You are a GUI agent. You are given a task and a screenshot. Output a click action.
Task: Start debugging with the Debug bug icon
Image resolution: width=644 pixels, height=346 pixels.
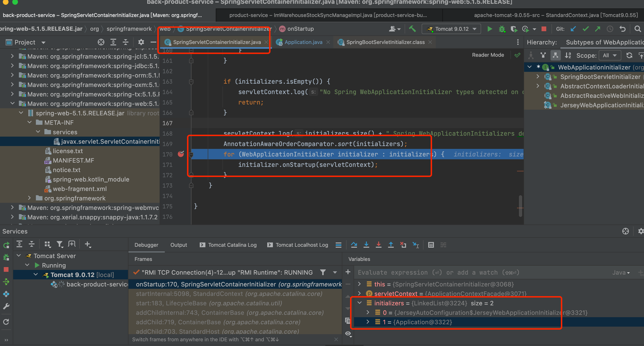(x=502, y=29)
